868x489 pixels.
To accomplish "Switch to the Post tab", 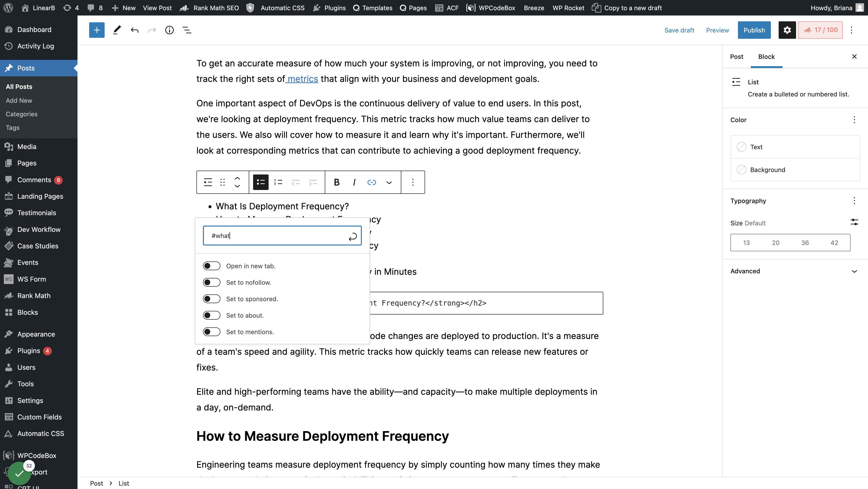I will point(736,56).
